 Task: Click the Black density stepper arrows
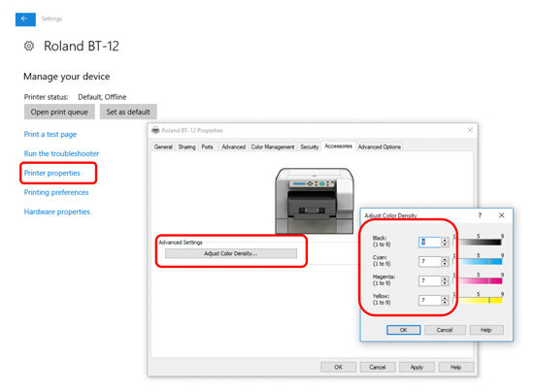coord(445,242)
